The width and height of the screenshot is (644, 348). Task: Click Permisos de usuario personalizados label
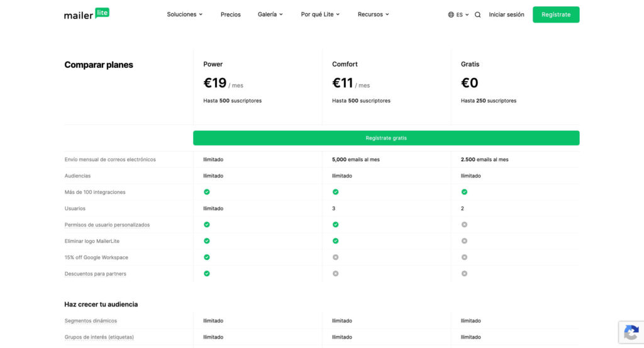click(x=107, y=225)
